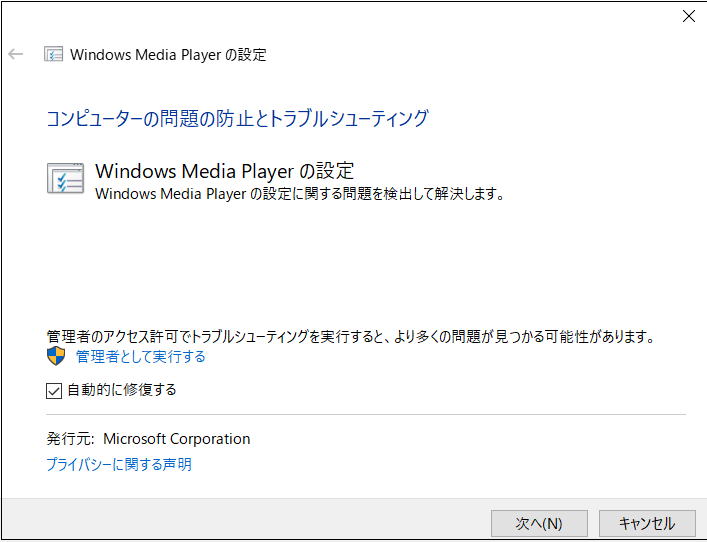707x542 pixels.
Task: Click the gray footer bar beside 次へ(N)
Action: [250, 521]
